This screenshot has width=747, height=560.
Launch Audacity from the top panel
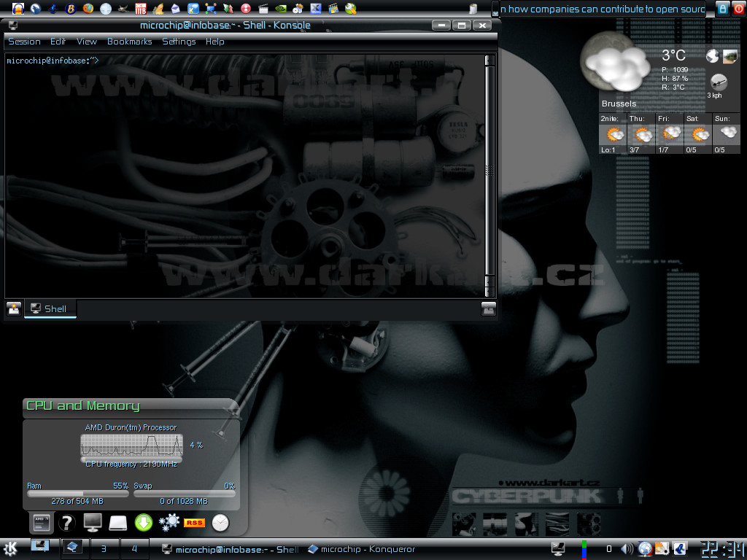[18, 8]
